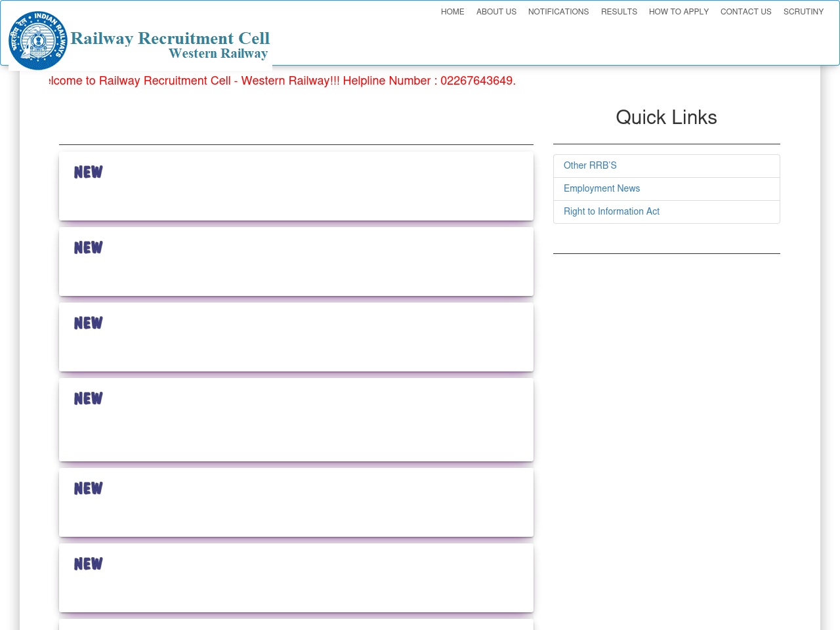Open the ABOUT US menu item
Viewport: 840px width, 630px height.
[x=496, y=12]
